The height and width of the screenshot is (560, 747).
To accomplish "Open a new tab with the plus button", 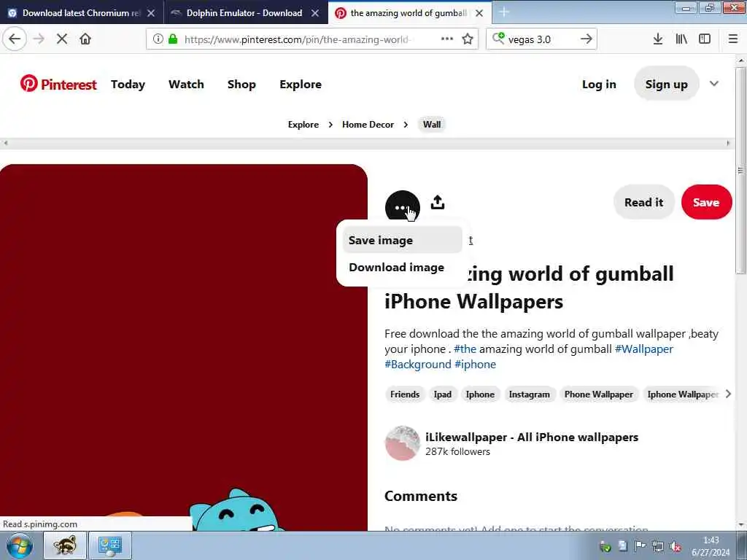I will tap(504, 12).
